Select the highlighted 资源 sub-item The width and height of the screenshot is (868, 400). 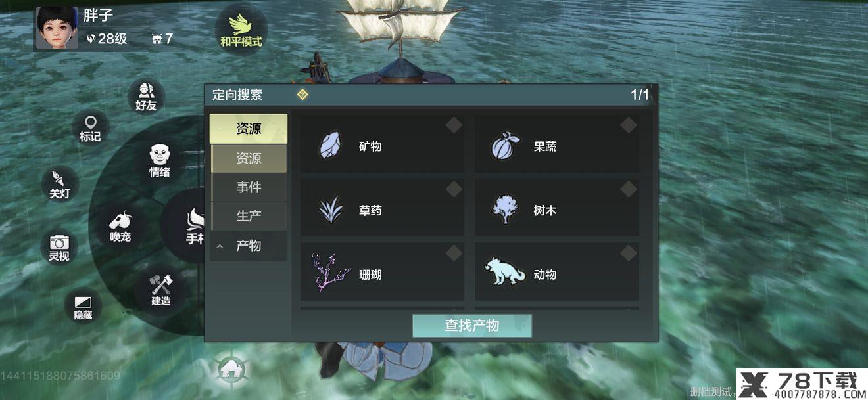pos(249,159)
